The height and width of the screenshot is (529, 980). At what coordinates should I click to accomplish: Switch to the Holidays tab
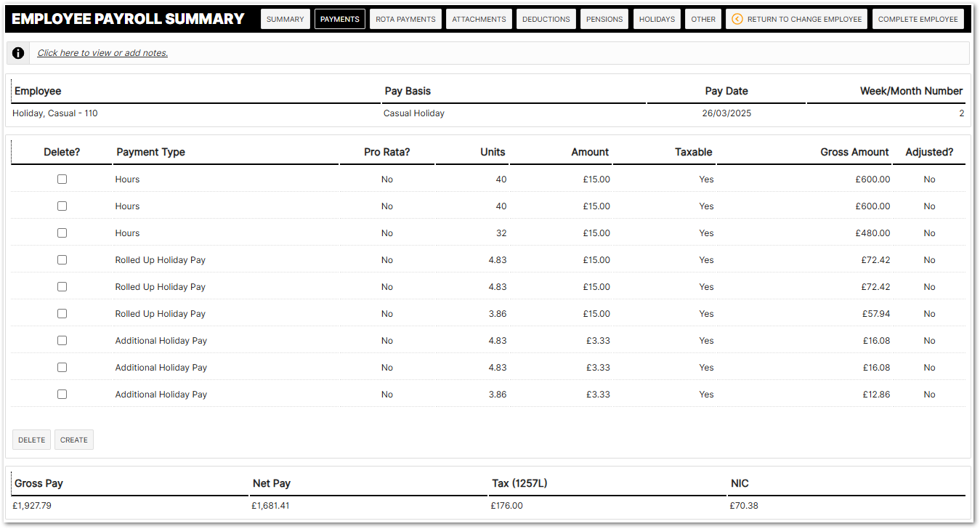[657, 19]
